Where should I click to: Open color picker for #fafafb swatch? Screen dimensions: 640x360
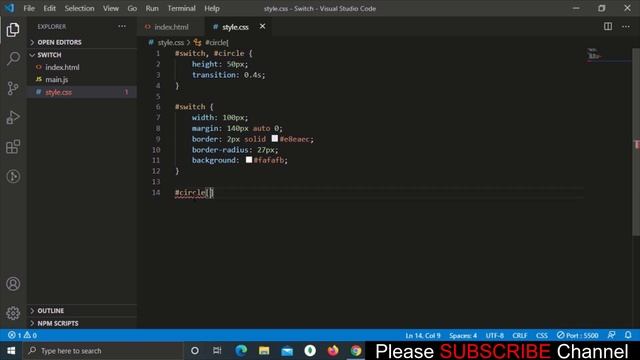click(x=249, y=160)
